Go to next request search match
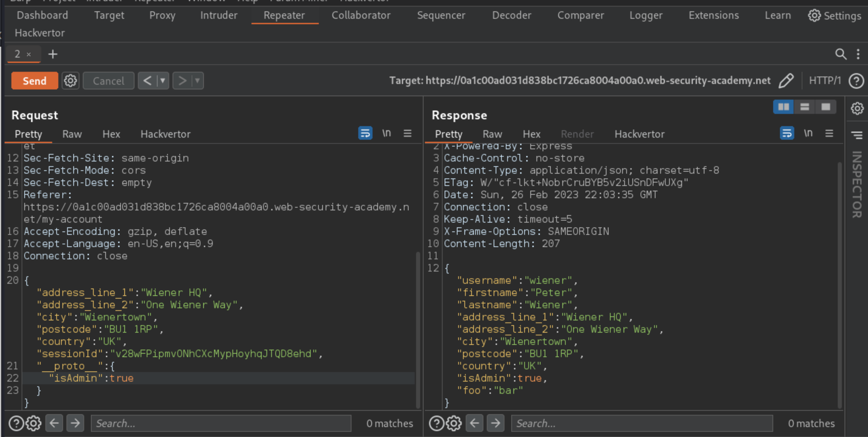 point(75,423)
